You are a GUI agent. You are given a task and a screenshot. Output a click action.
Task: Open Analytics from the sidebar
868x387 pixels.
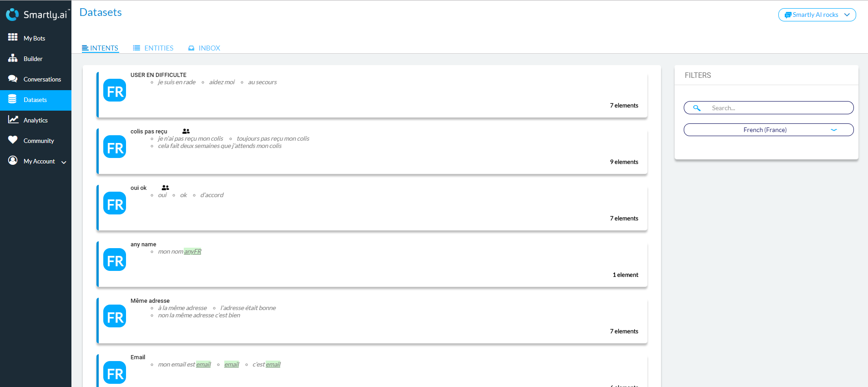click(35, 120)
